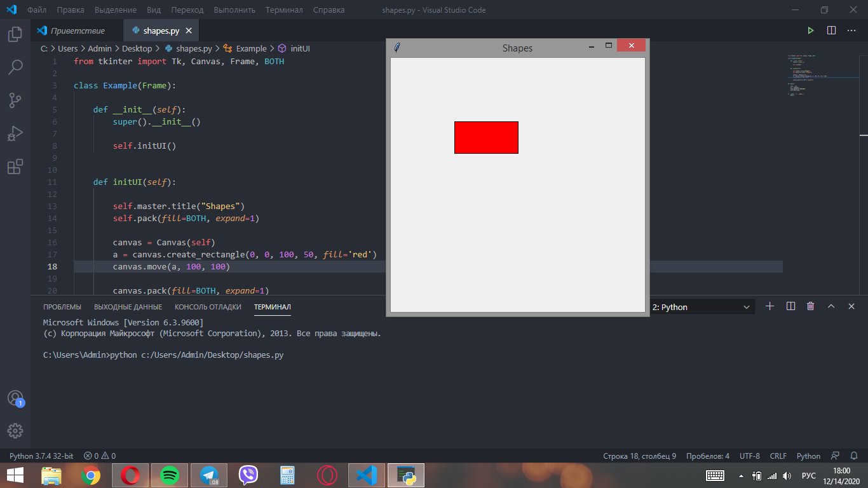Image resolution: width=868 pixels, height=488 pixels.
Task: Open the Справка menu
Action: (x=329, y=10)
